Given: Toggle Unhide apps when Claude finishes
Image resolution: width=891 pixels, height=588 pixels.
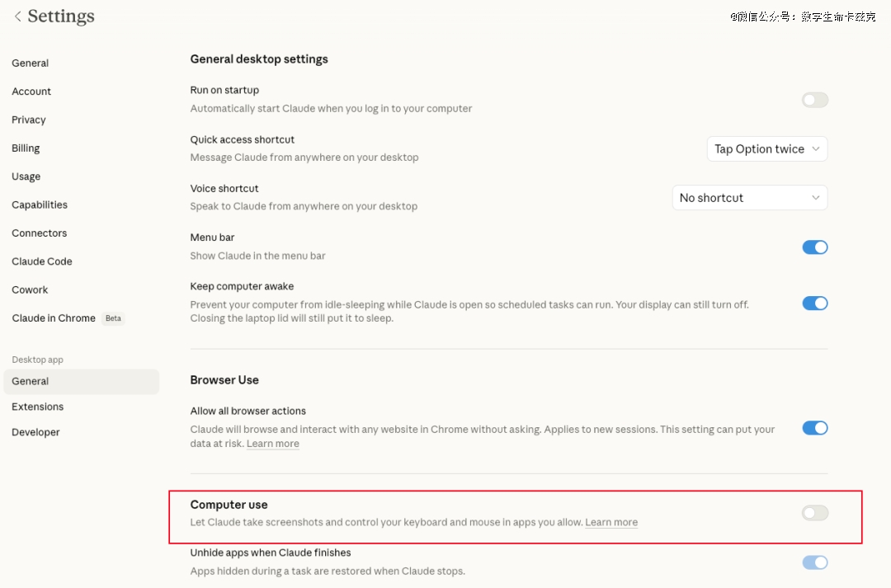Looking at the screenshot, I should (x=815, y=562).
